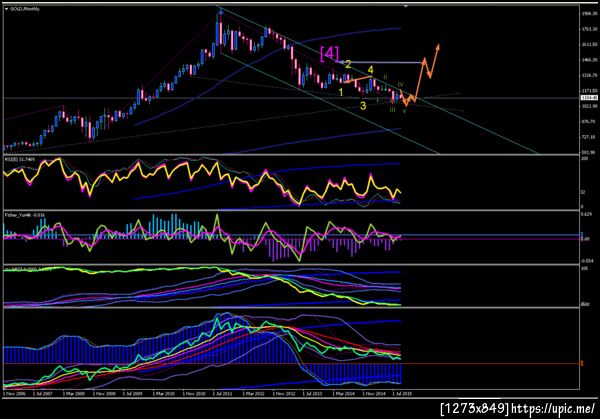Screen dimensions: 600x419
Task: Click the -0.554 value on Fisher scale
Action: (x=588, y=261)
